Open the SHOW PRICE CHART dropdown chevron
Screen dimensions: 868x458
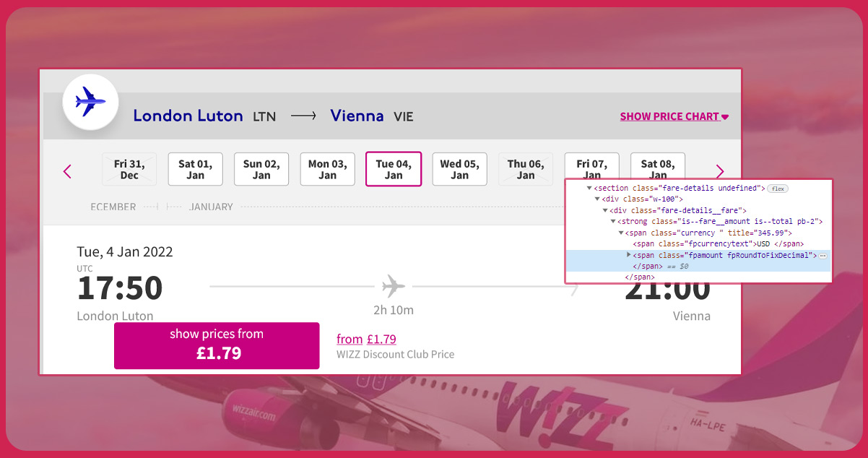coord(725,116)
